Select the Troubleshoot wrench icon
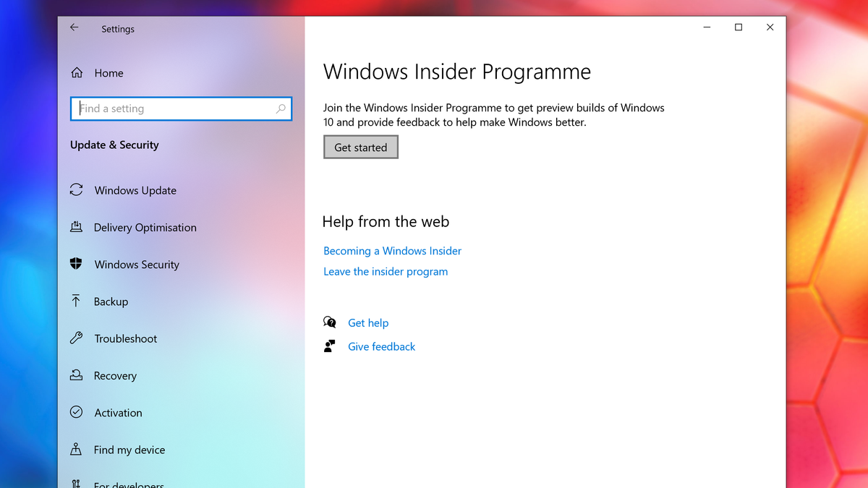This screenshot has height=488, width=868. (x=76, y=338)
